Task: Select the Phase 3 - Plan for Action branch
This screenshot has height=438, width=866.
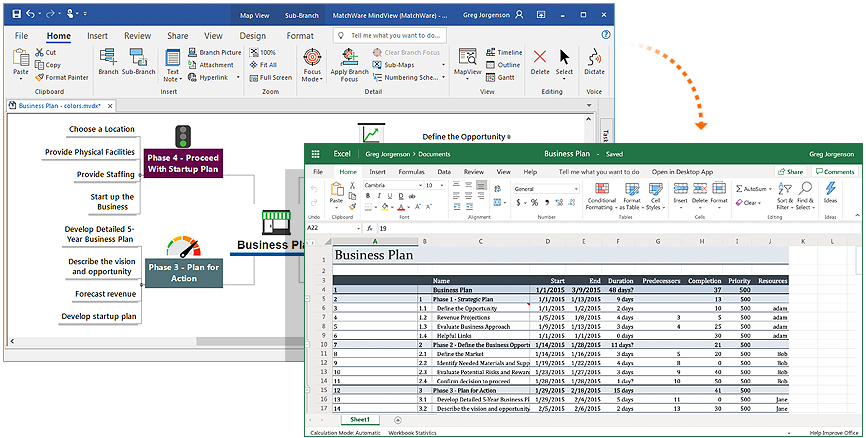Action: [x=183, y=273]
